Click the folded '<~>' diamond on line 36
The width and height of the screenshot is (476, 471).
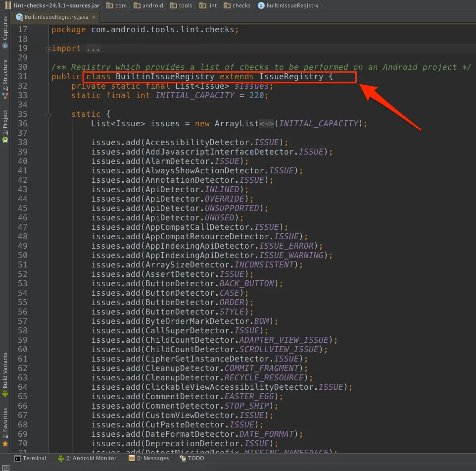tap(267, 124)
